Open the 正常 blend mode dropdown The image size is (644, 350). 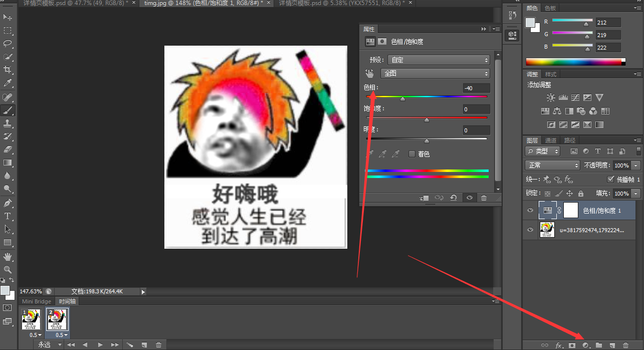(552, 165)
